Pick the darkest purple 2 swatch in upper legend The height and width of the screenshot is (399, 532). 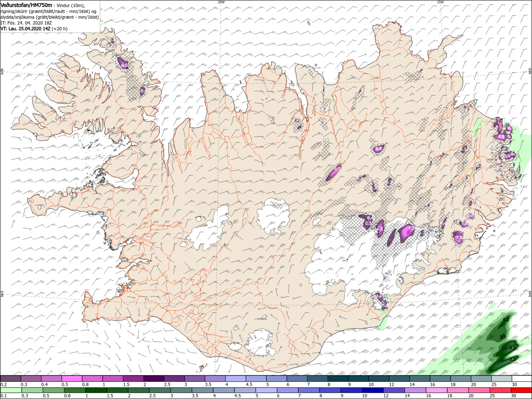tap(154, 378)
